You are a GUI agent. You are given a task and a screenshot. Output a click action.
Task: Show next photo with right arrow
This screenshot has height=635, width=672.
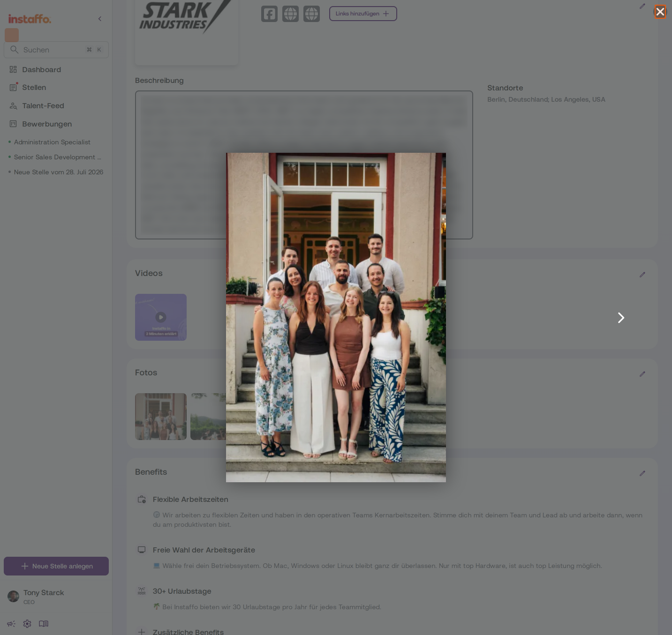(621, 318)
